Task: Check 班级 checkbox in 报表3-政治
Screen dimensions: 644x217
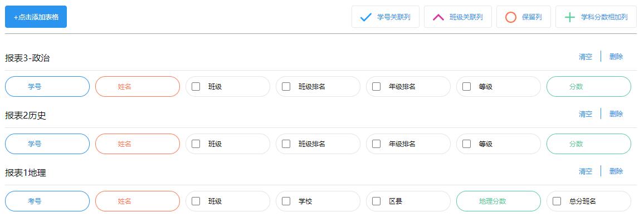Action: click(x=196, y=87)
